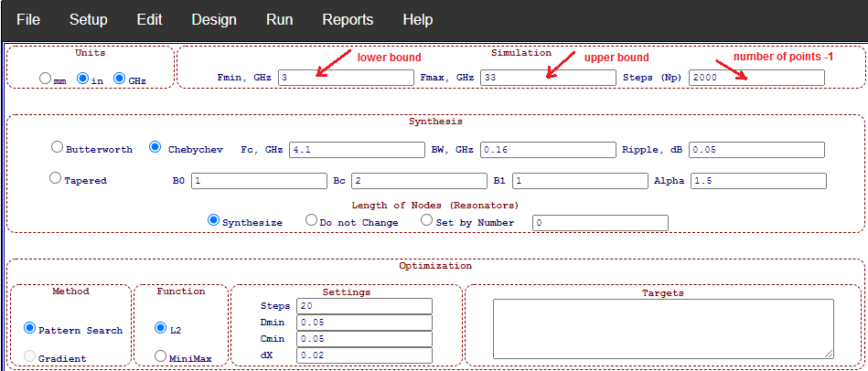Viewport: 868px width, 371px height.
Task: Click the Dmin settings field
Action: click(x=363, y=323)
